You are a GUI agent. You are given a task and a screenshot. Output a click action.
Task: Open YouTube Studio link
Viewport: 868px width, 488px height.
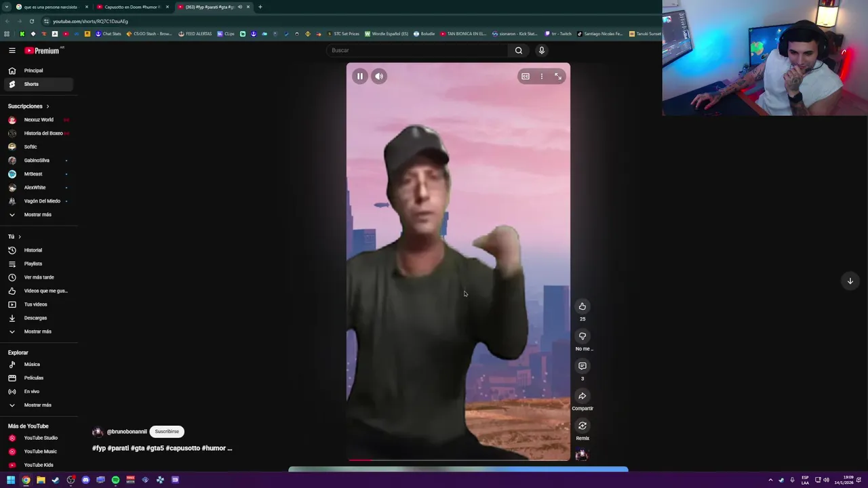pos(37,438)
